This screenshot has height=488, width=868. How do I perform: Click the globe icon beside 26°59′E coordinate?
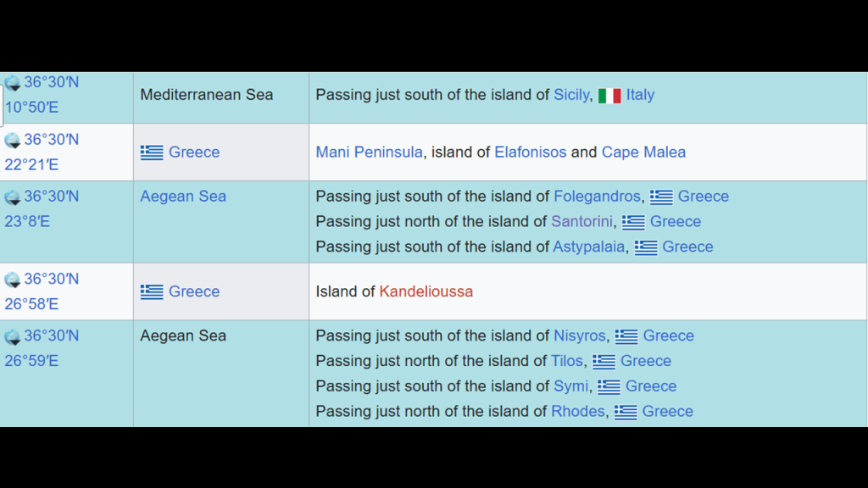pos(13,337)
